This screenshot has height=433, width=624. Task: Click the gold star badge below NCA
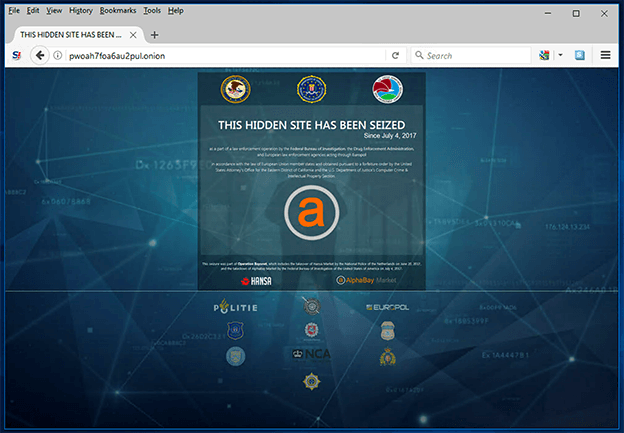pos(312,381)
